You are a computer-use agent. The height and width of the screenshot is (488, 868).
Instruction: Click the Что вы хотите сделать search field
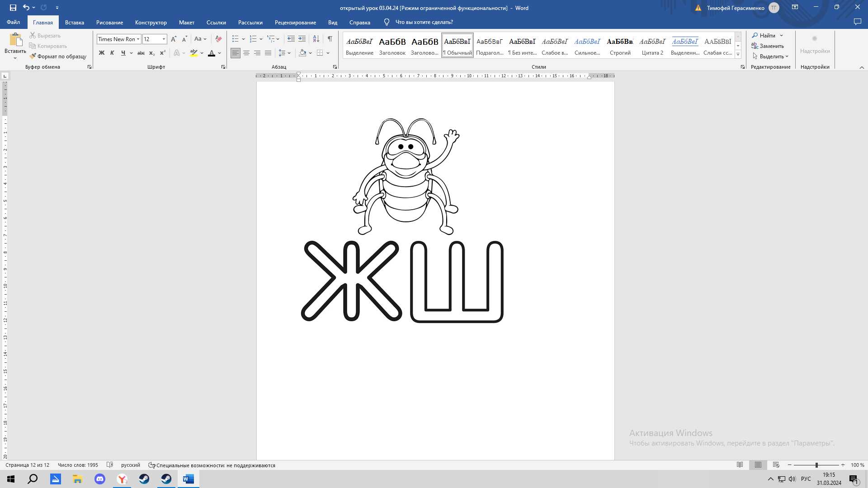coord(424,22)
